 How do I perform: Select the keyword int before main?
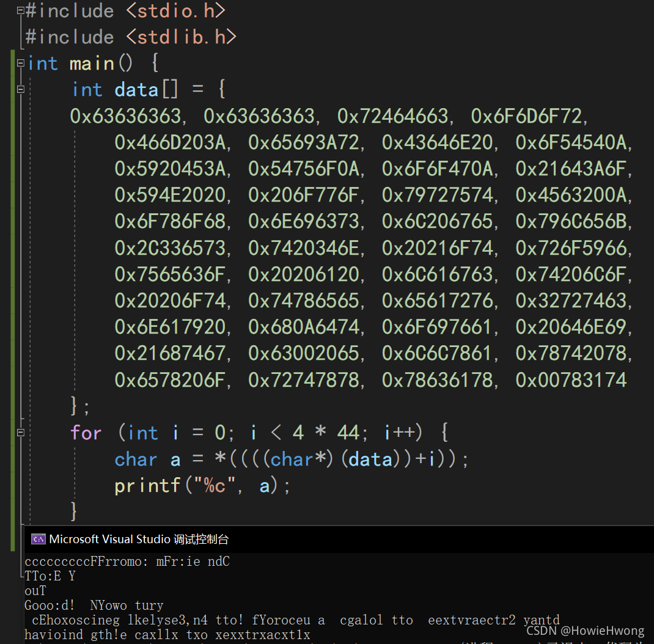click(x=43, y=63)
